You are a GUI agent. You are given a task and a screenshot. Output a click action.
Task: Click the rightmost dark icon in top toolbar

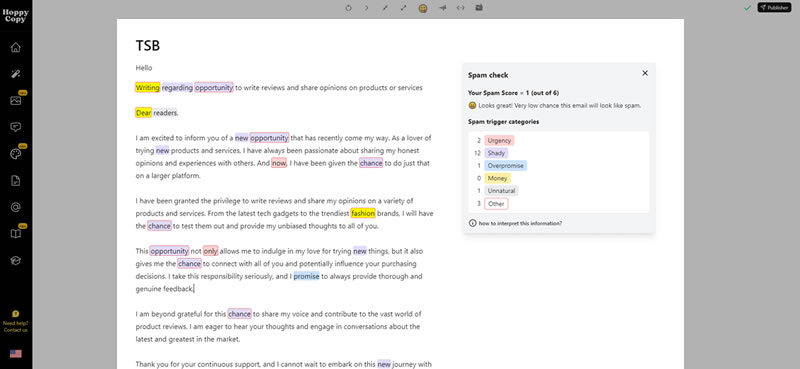479,8
